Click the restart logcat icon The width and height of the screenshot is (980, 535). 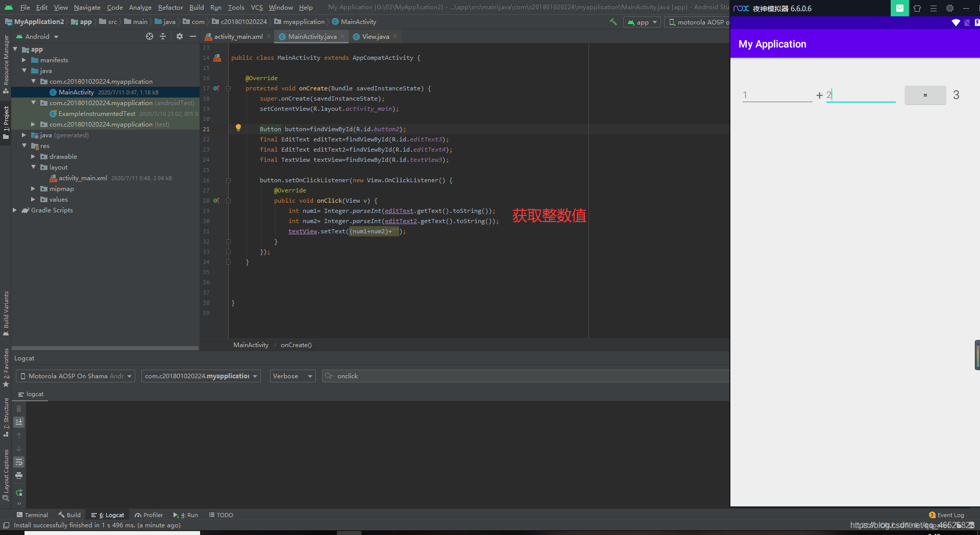coord(19,493)
